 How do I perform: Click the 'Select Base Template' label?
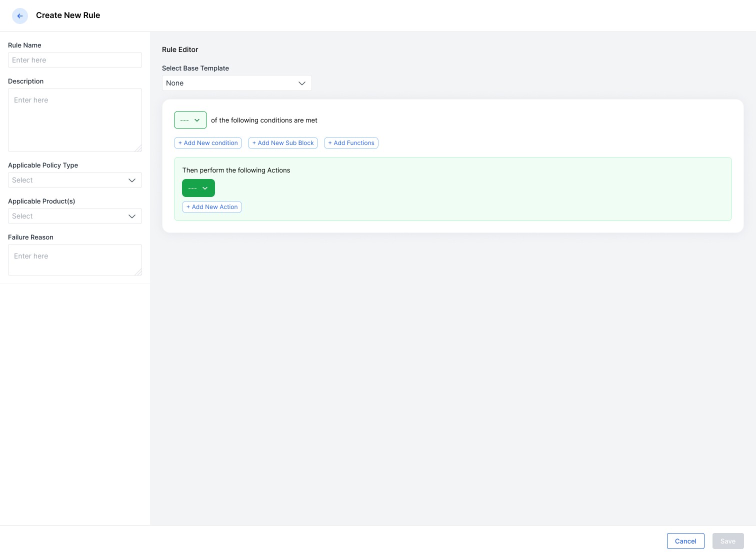click(x=195, y=68)
